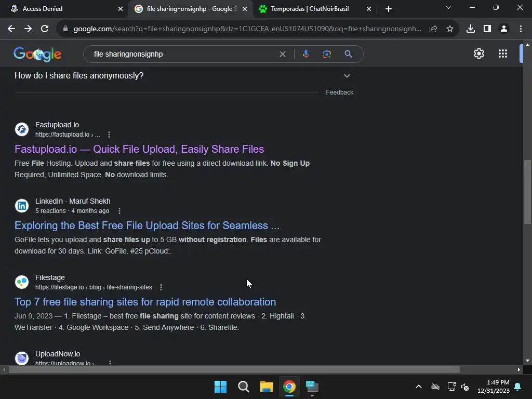Click the Filestage site favicon

pos(22,282)
